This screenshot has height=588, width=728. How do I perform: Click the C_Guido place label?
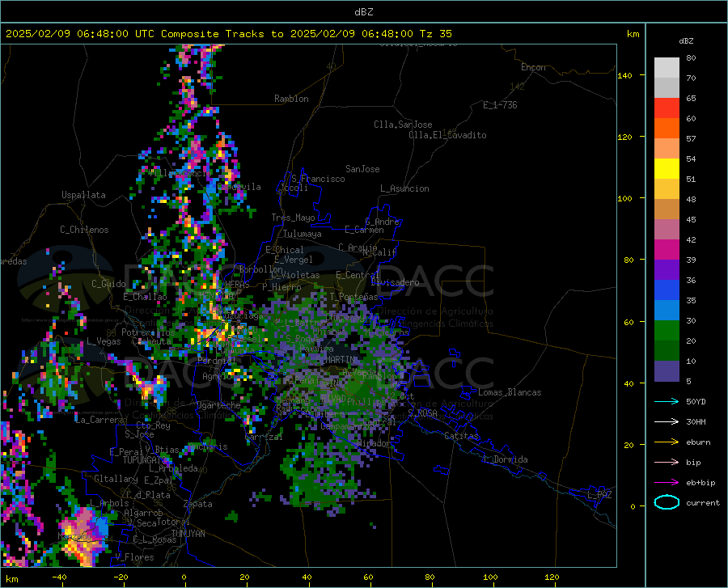point(108,284)
